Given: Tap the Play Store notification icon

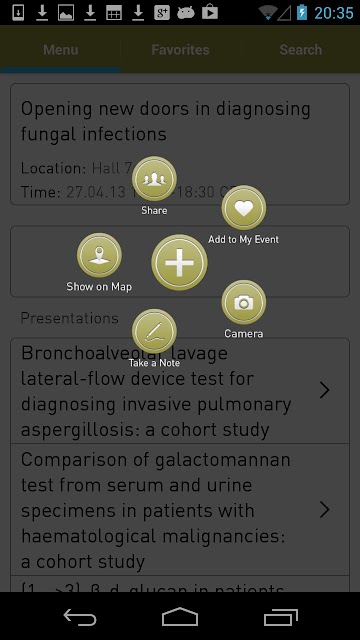Looking at the screenshot, I should coord(209,12).
